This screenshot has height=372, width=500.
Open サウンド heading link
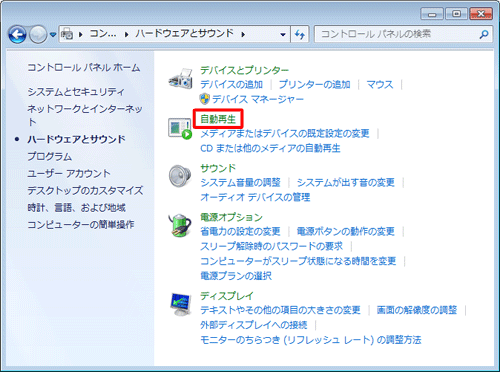[x=218, y=168]
